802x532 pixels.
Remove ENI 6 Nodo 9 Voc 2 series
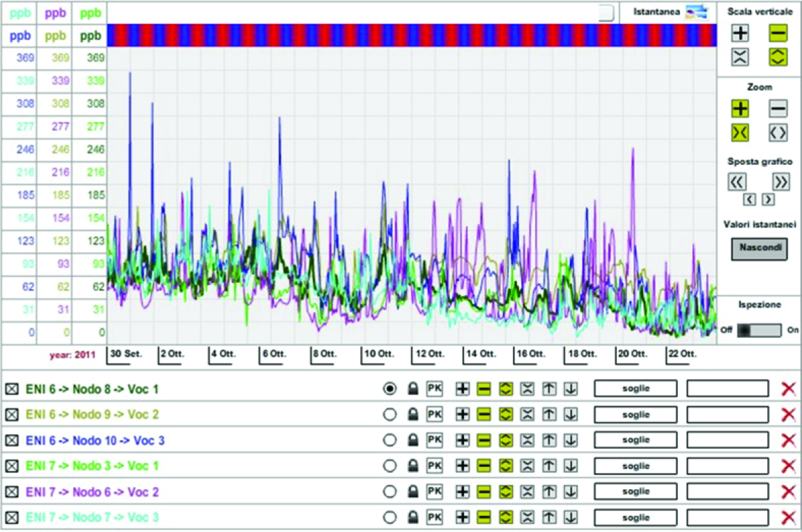[788, 415]
